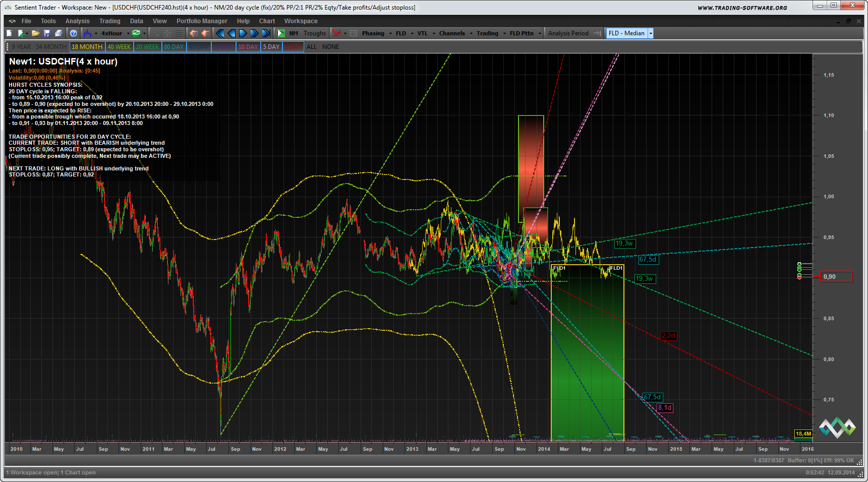
Task: Toggle the 40 WEEK cycle display
Action: point(119,47)
